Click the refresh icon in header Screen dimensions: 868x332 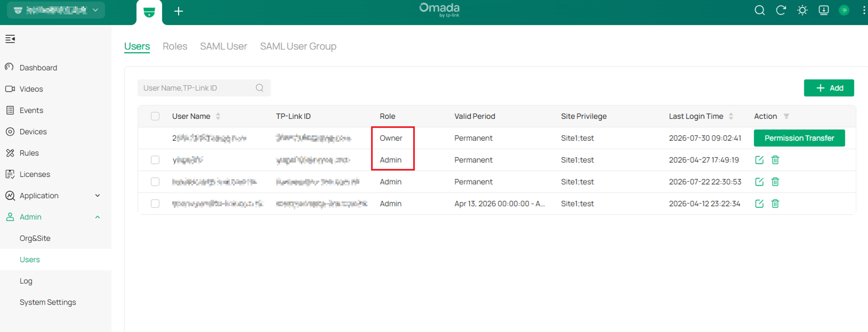[x=781, y=10]
